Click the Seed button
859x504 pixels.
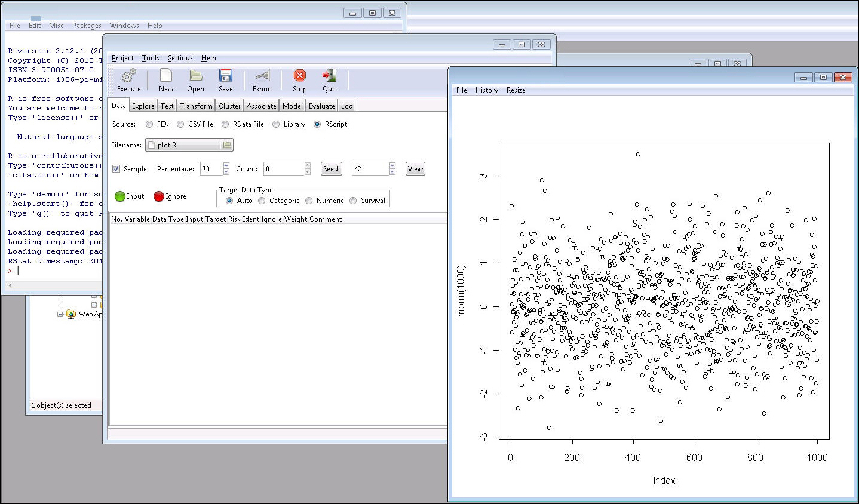[332, 169]
